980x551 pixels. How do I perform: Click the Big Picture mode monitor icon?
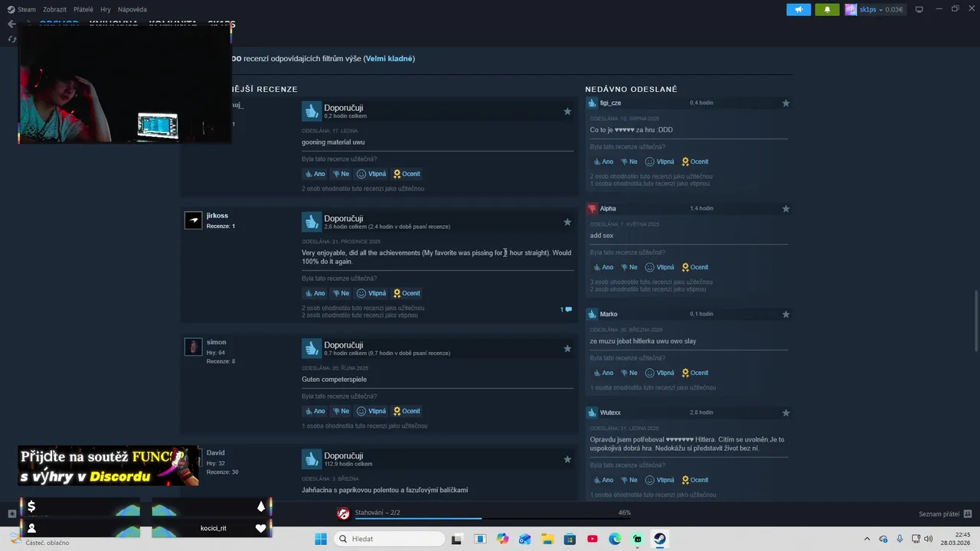coord(920,10)
